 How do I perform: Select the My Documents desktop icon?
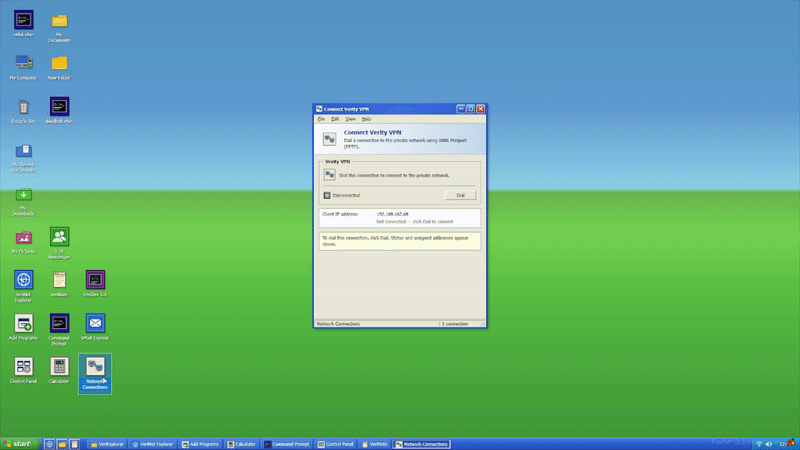(x=59, y=28)
